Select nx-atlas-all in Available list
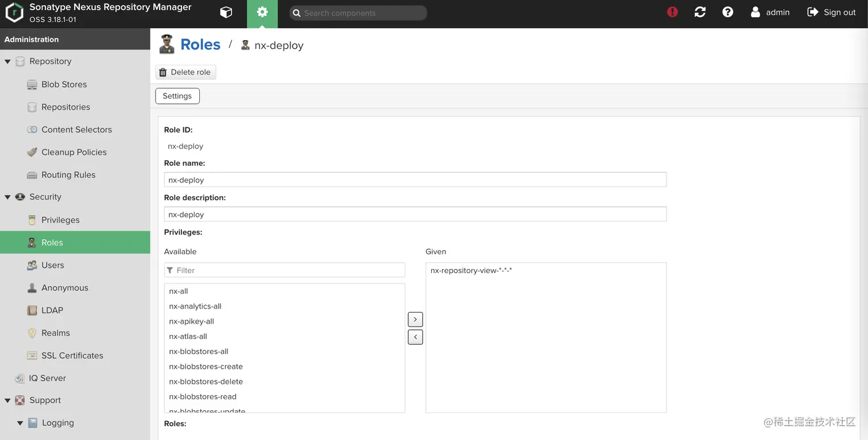The width and height of the screenshot is (868, 440). point(285,336)
